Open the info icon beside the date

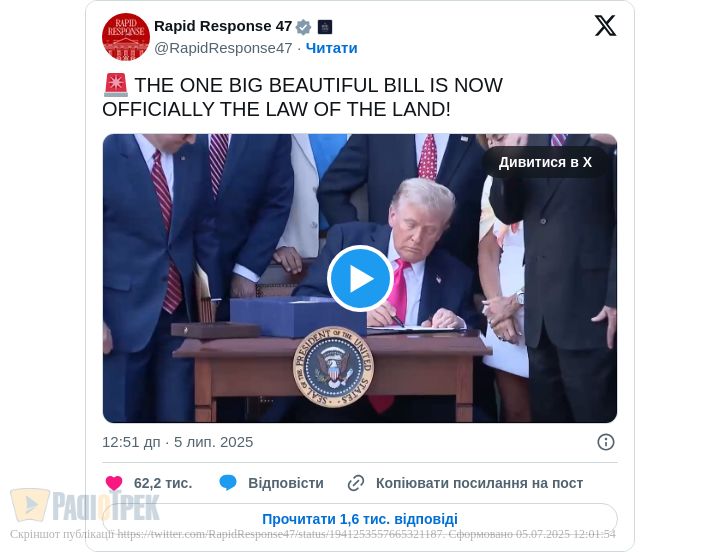pos(606,442)
